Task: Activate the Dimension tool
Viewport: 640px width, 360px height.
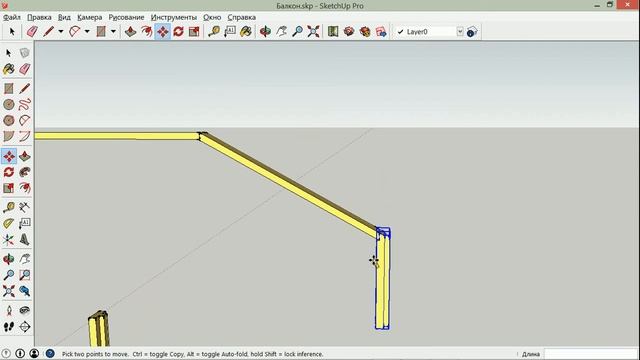Action: [x=24, y=207]
